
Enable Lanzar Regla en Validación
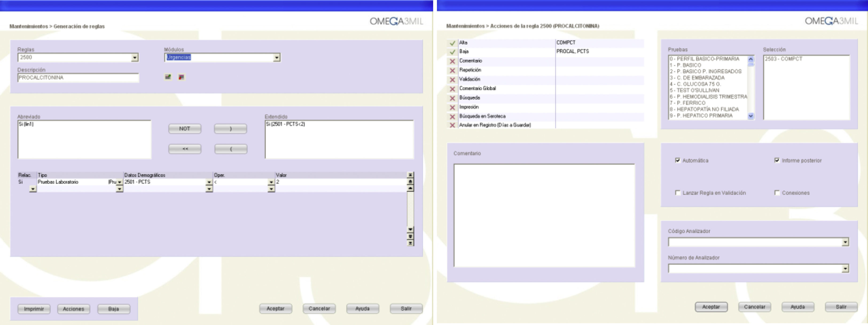click(678, 193)
